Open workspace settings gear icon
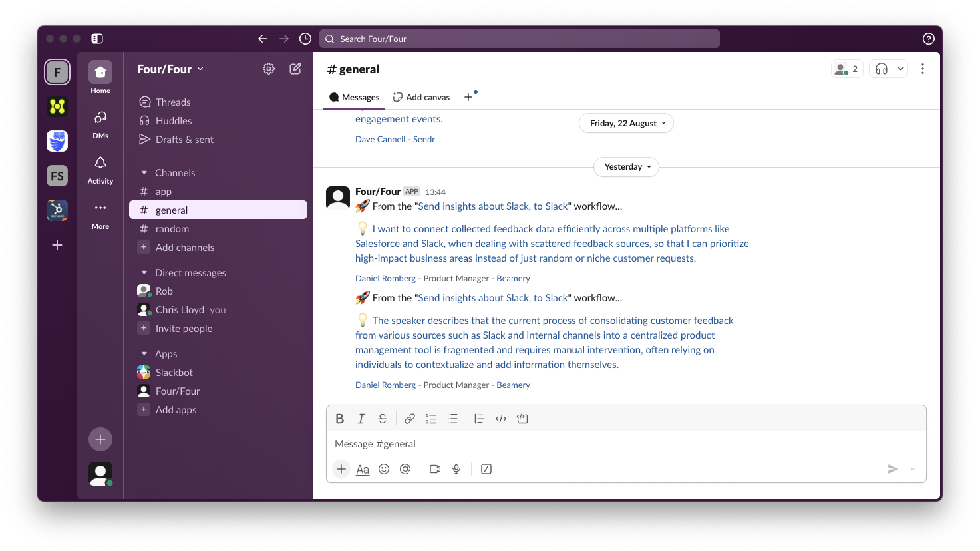 pos(269,69)
